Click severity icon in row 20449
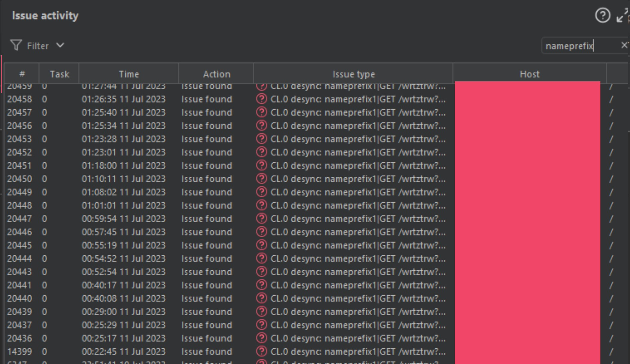Image resolution: width=630 pixels, height=364 pixels. pos(262,192)
